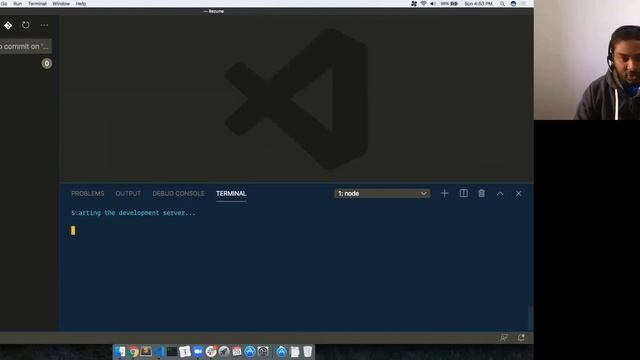Open the Terminal app in the dock
Screen dimensions: 640x360
coord(172,351)
